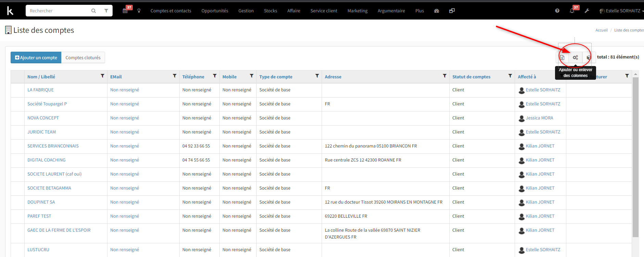The height and width of the screenshot is (257, 644).
Task: Open the calendar icon with 37 badge
Action: [126, 11]
